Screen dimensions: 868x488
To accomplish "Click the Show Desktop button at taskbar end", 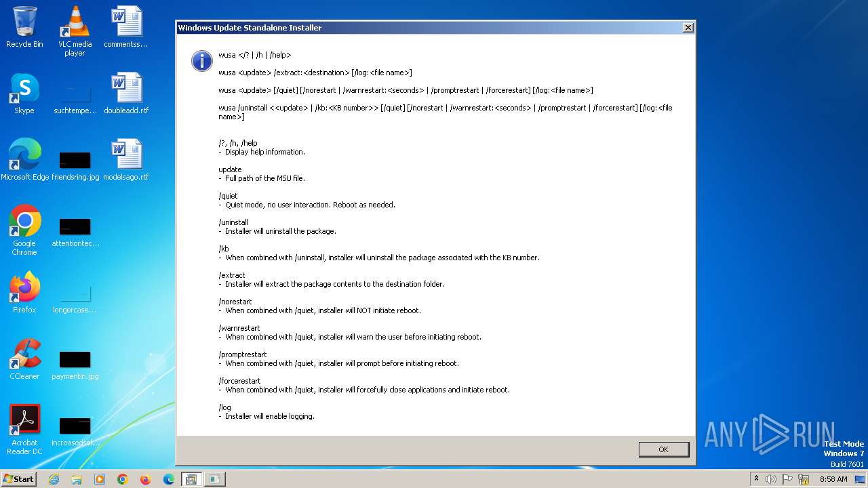I will (x=861, y=479).
